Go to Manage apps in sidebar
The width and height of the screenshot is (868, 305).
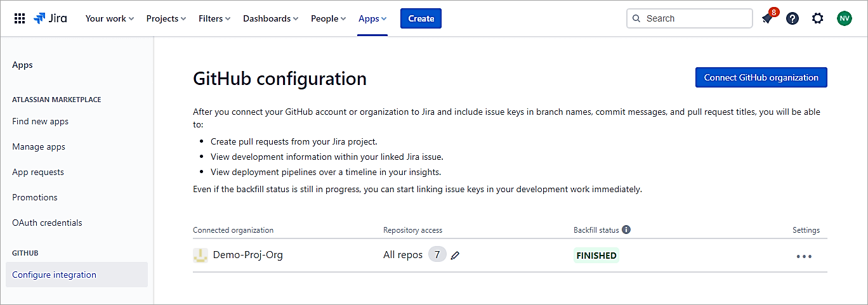point(39,146)
